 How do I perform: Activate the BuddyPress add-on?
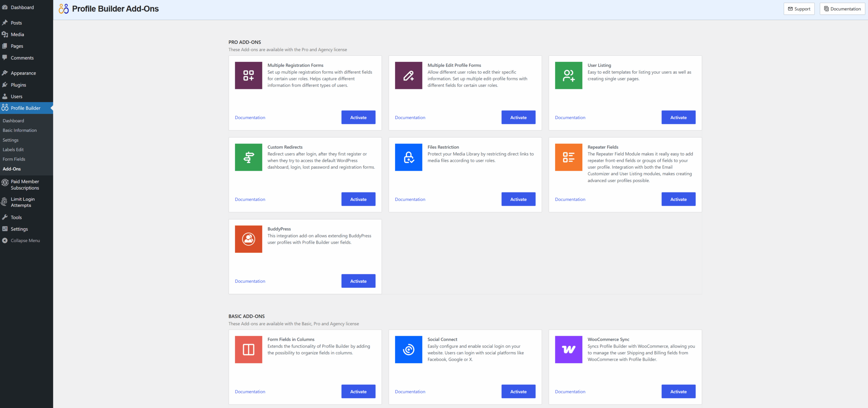click(358, 281)
